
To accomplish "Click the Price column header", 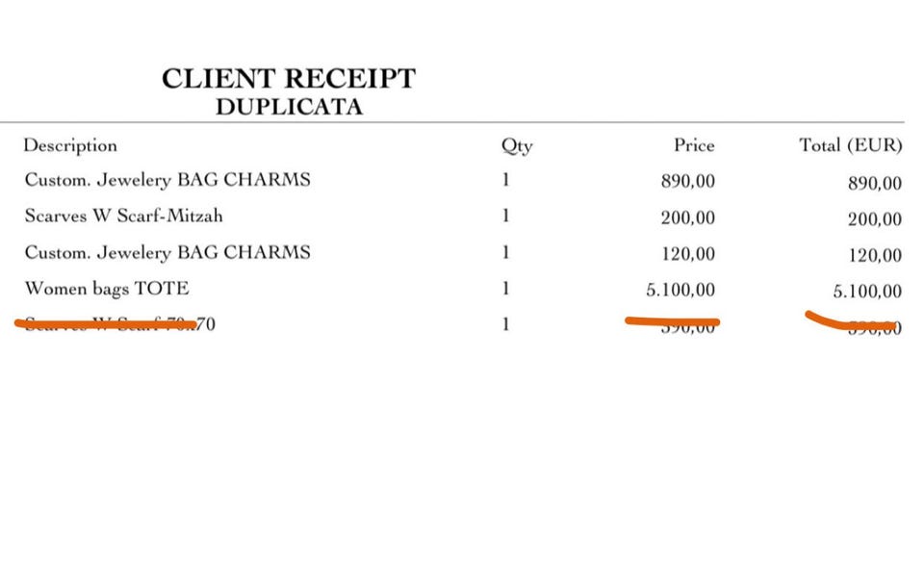I will [694, 145].
